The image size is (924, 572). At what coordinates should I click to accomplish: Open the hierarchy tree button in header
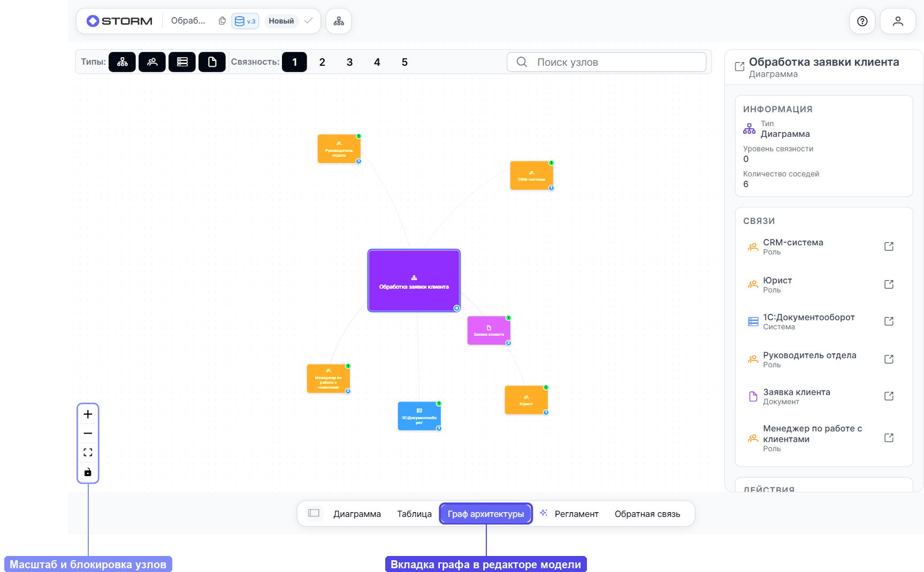(339, 21)
